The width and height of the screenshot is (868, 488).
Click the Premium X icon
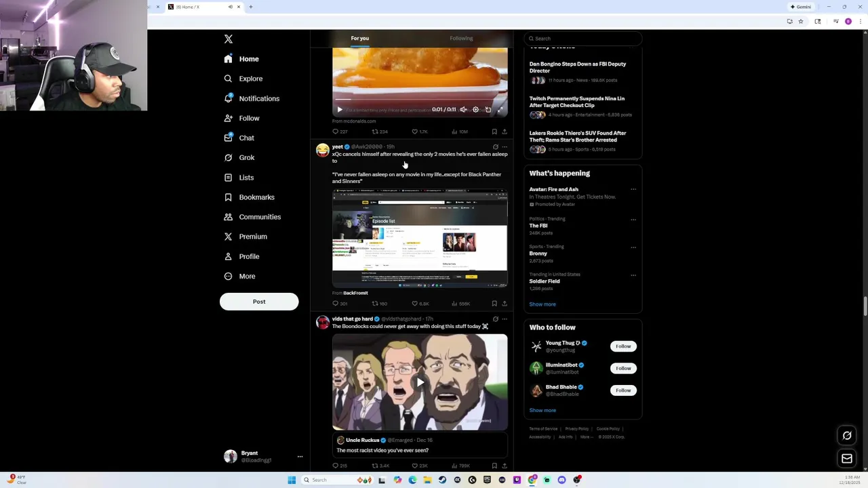[229, 237]
